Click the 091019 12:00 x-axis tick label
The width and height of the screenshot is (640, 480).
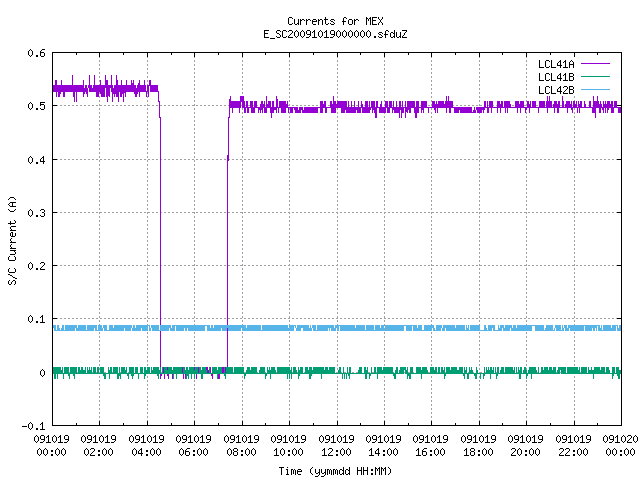click(x=336, y=445)
